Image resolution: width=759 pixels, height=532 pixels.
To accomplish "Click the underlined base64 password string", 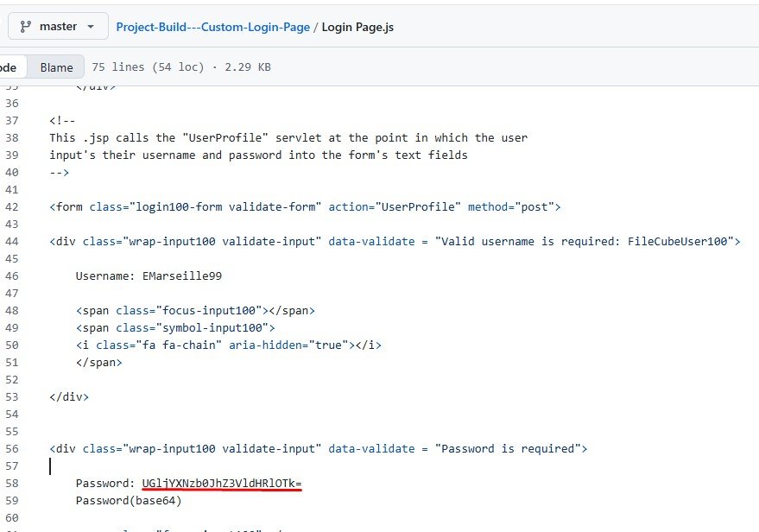I will click(221, 483).
